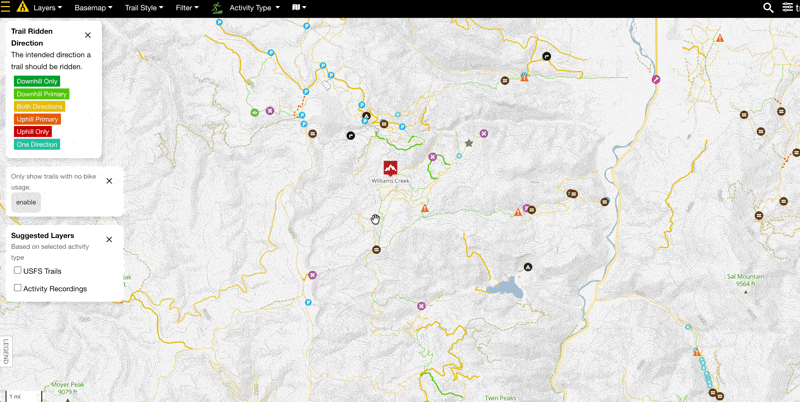Open the sliders settings icon in the top right

click(787, 8)
